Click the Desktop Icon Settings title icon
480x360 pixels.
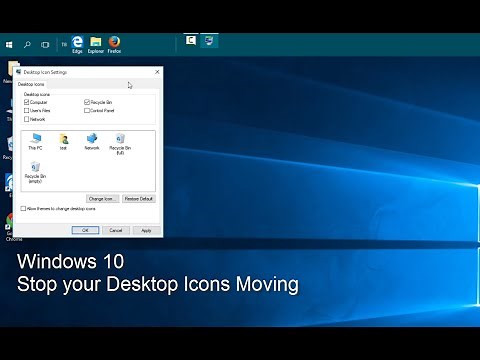click(18, 72)
